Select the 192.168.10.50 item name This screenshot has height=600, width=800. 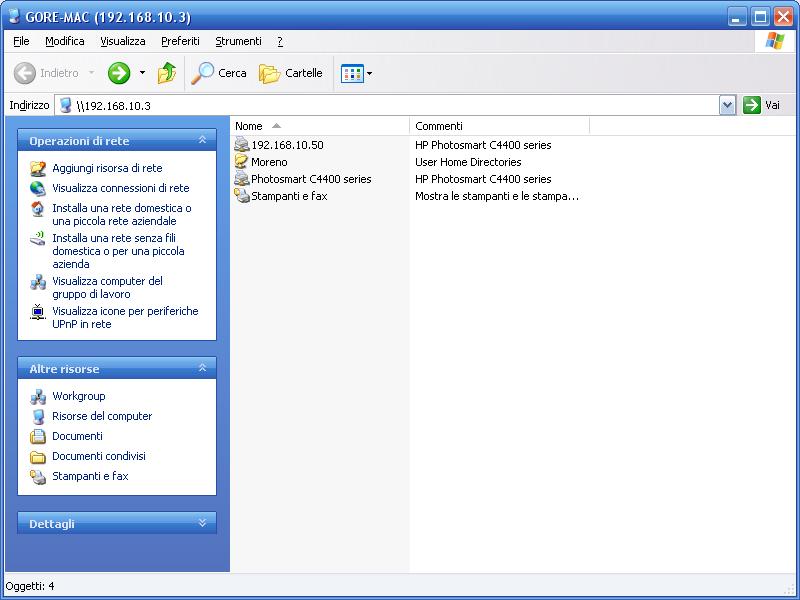[287, 145]
